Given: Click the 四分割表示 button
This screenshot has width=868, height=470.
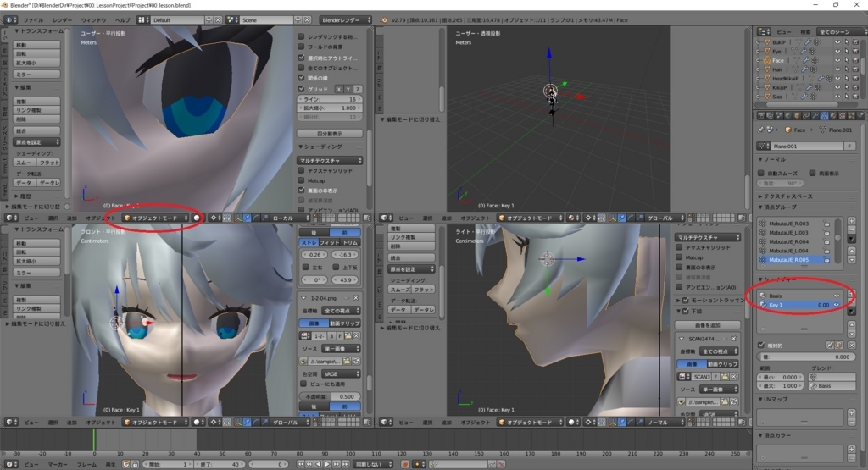Looking at the screenshot, I should [330, 133].
